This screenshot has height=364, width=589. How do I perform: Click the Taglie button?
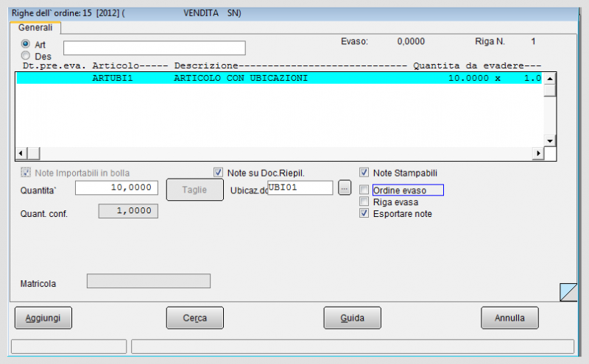point(195,190)
